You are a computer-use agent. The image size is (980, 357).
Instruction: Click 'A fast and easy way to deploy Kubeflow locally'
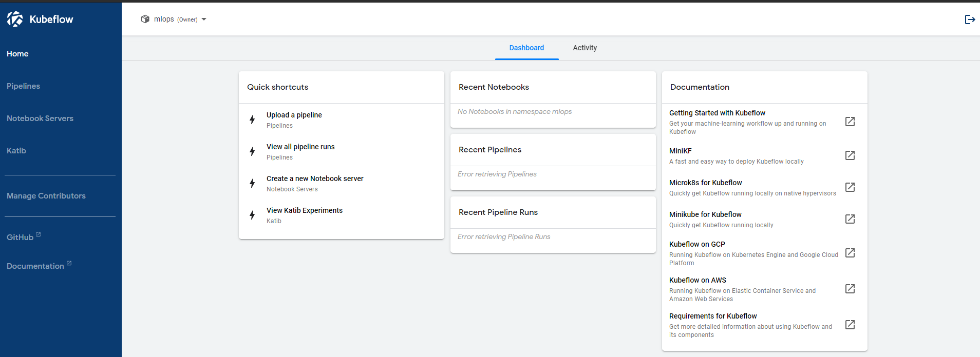(737, 162)
